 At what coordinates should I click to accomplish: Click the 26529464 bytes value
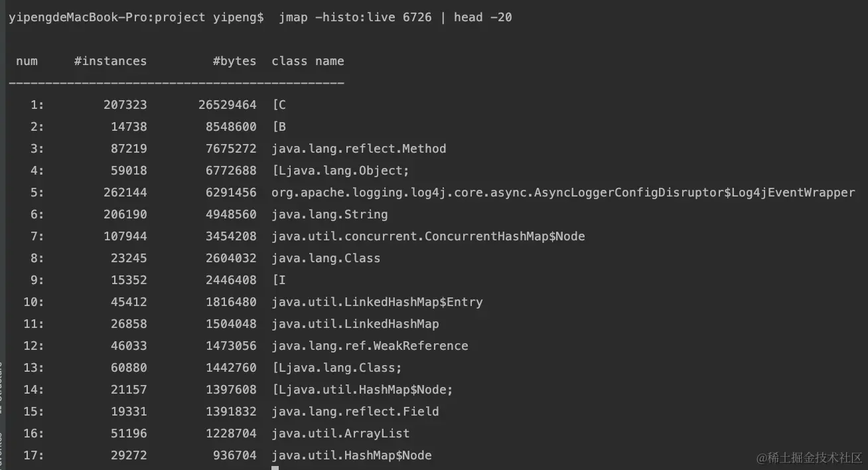[228, 105]
